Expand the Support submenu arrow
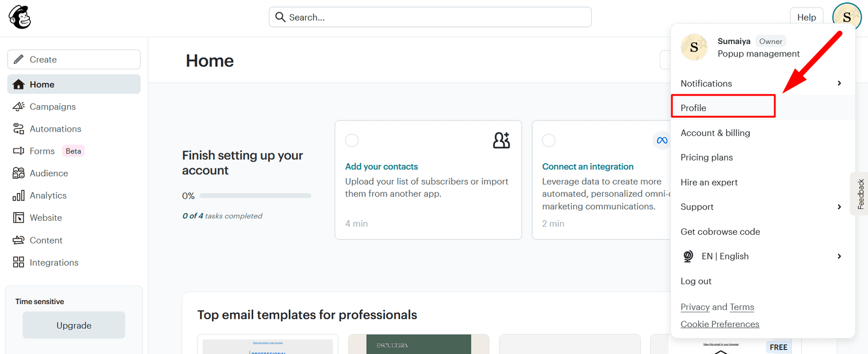868x354 pixels. [839, 207]
